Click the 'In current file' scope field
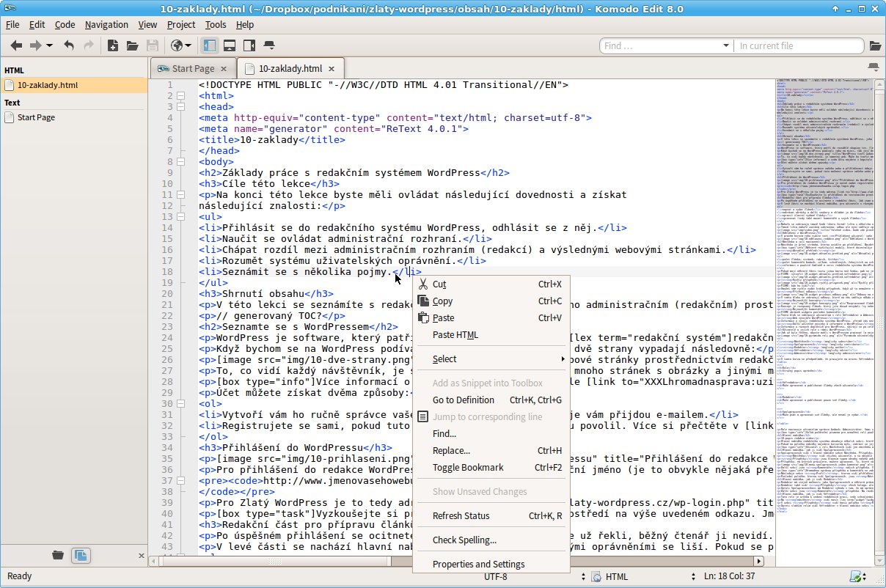 (x=799, y=45)
